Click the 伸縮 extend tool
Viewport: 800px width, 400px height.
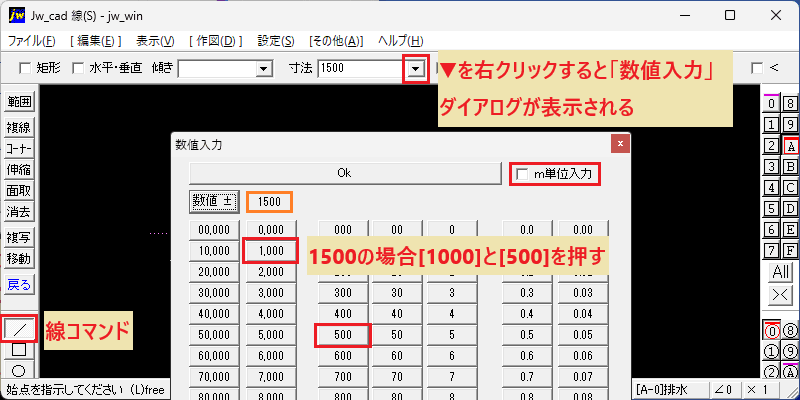19,170
